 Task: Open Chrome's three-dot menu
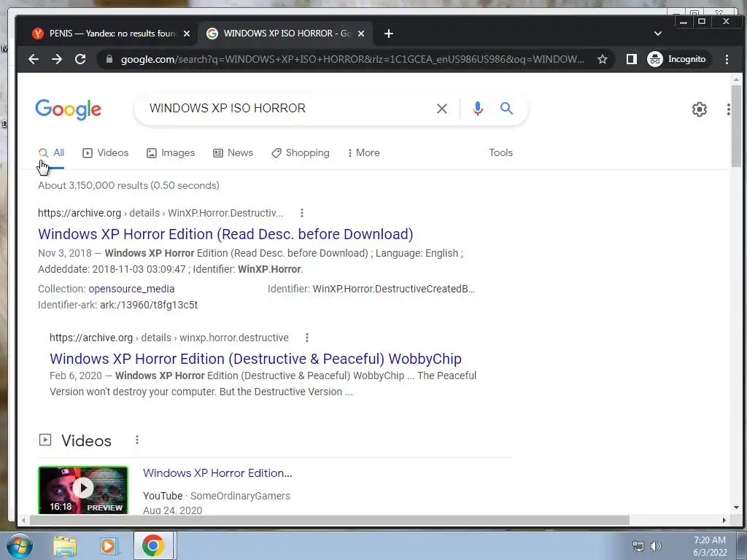[x=727, y=59]
